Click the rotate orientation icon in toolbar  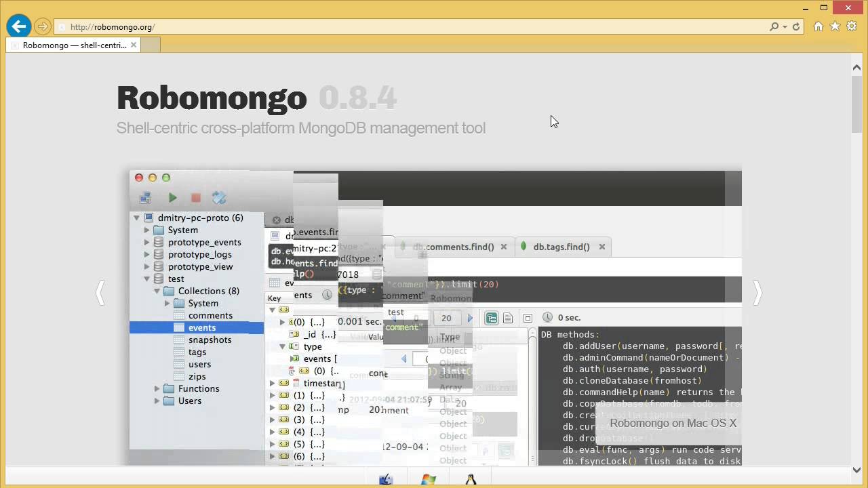[219, 198]
